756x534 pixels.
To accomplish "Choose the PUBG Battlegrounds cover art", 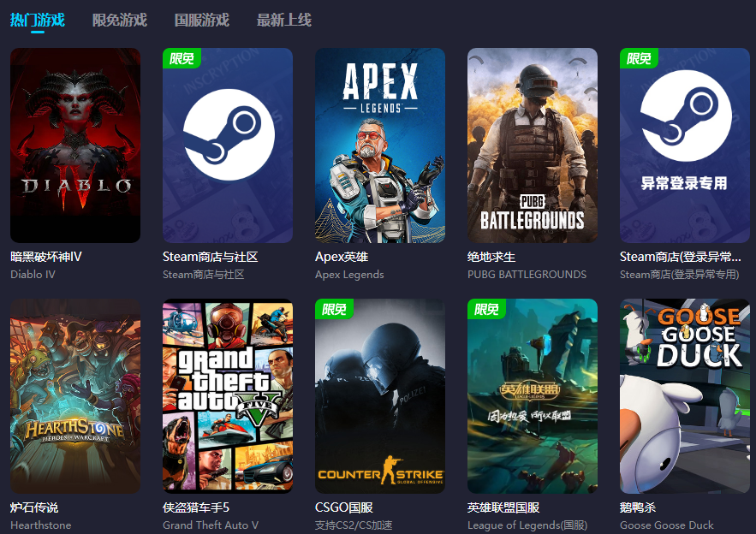I will tap(533, 145).
